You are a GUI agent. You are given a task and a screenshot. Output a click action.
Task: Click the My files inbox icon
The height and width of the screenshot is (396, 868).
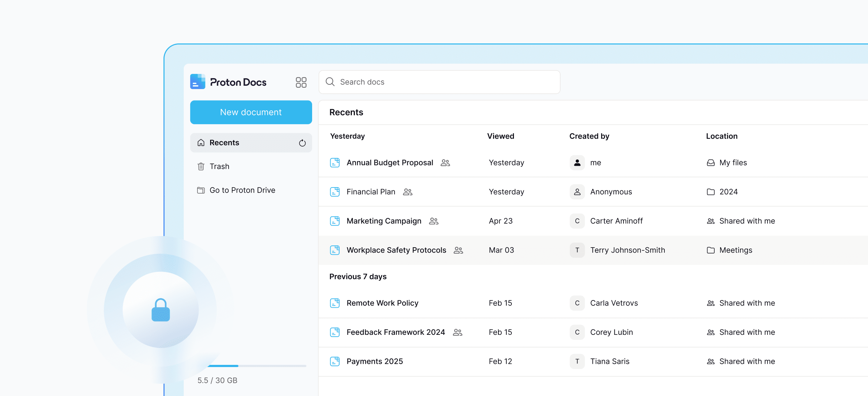[x=711, y=163]
